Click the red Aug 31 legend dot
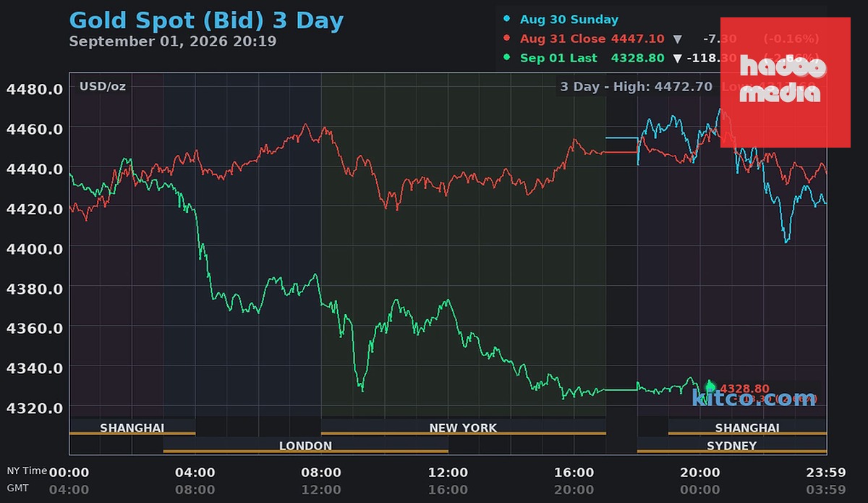 pos(506,38)
